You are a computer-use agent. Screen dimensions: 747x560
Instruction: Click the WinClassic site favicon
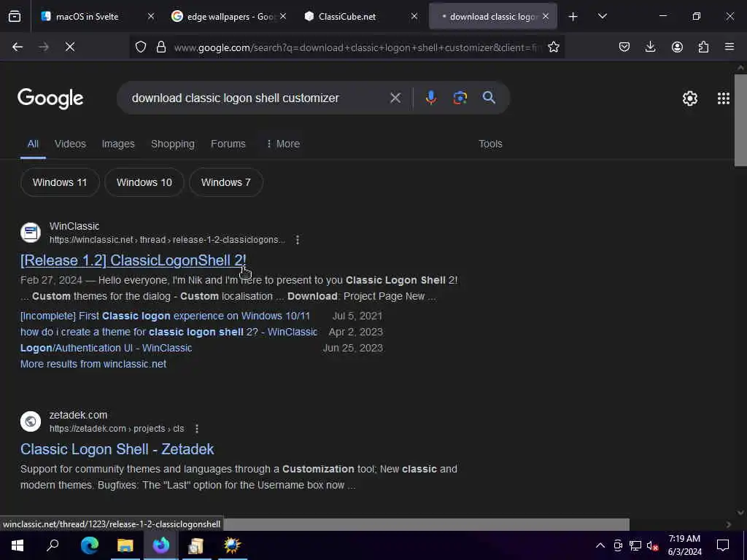tap(31, 233)
